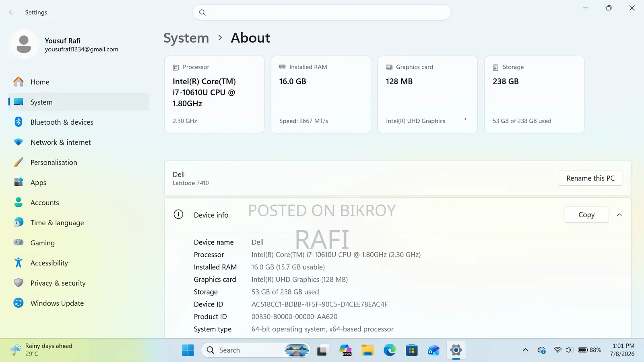Click the Settings search field
Viewport: 644px width, 362px height.
[x=322, y=12]
